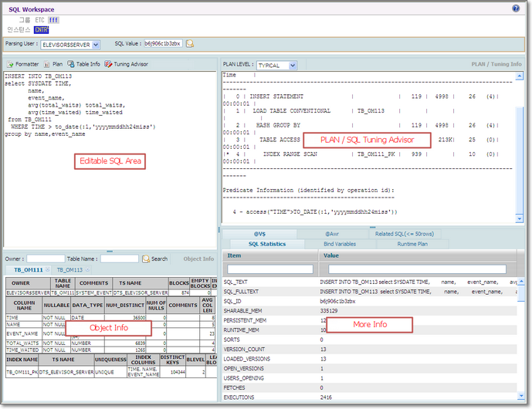Close the TB_OM111 object tab
Viewport: 532px width, 409px height.
(48, 269)
